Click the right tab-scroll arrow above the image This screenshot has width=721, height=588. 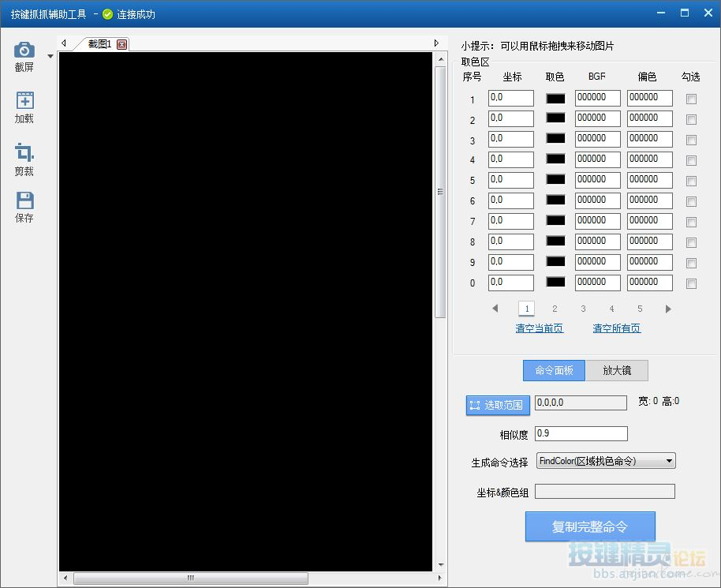tap(436, 43)
